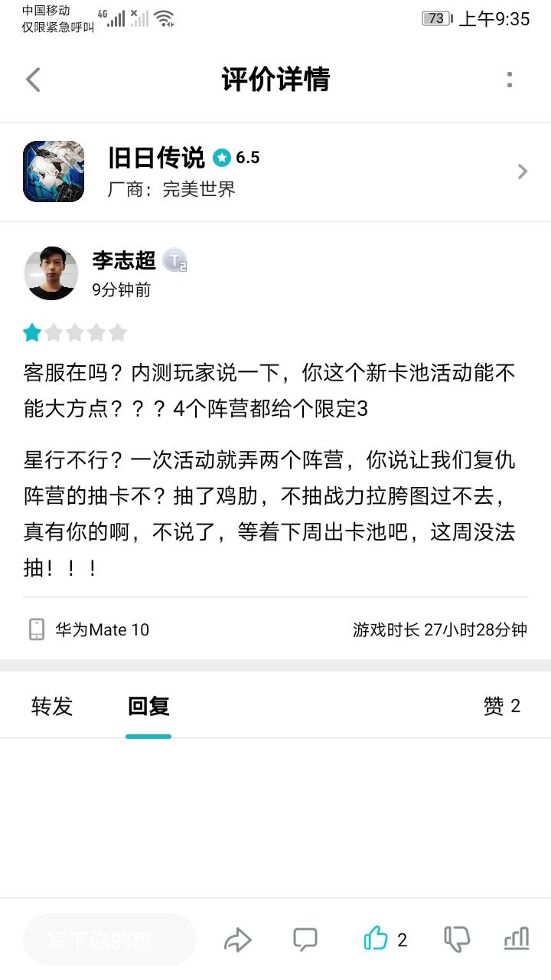The height and width of the screenshot is (980, 551).
Task: Tap the T2 user level badge
Action: (x=175, y=262)
